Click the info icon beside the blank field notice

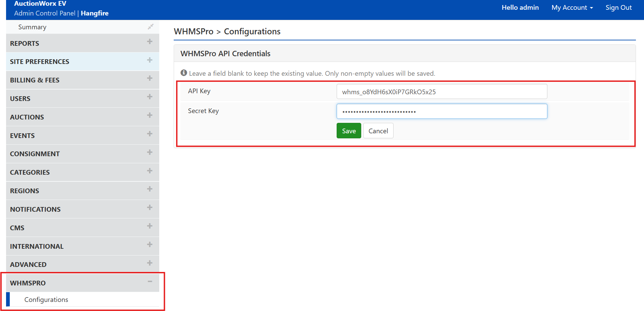point(184,73)
